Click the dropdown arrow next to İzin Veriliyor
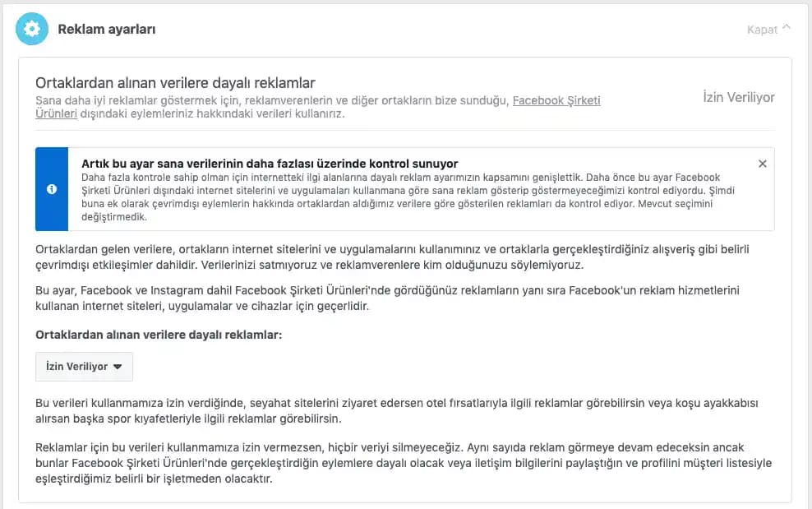The width and height of the screenshot is (812, 509). (117, 367)
